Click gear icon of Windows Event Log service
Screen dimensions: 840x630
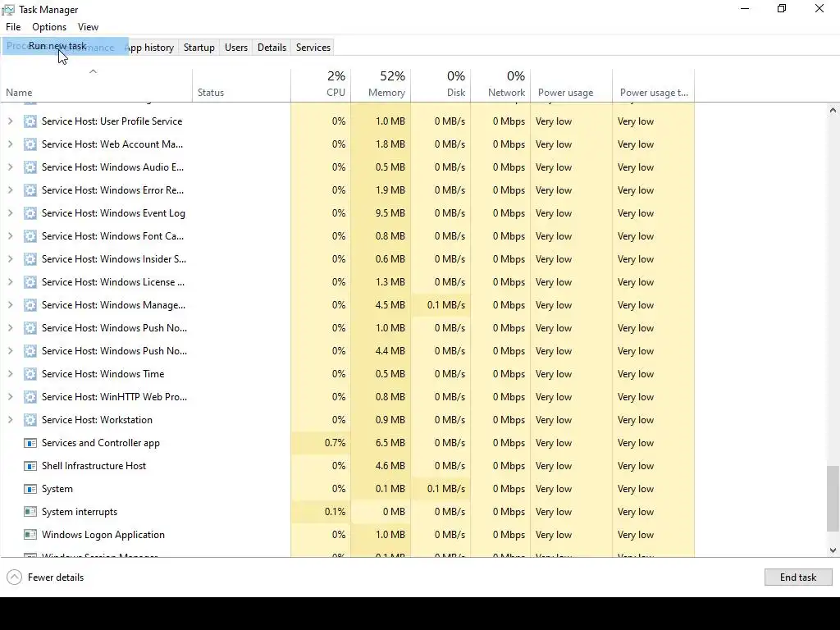coord(30,213)
